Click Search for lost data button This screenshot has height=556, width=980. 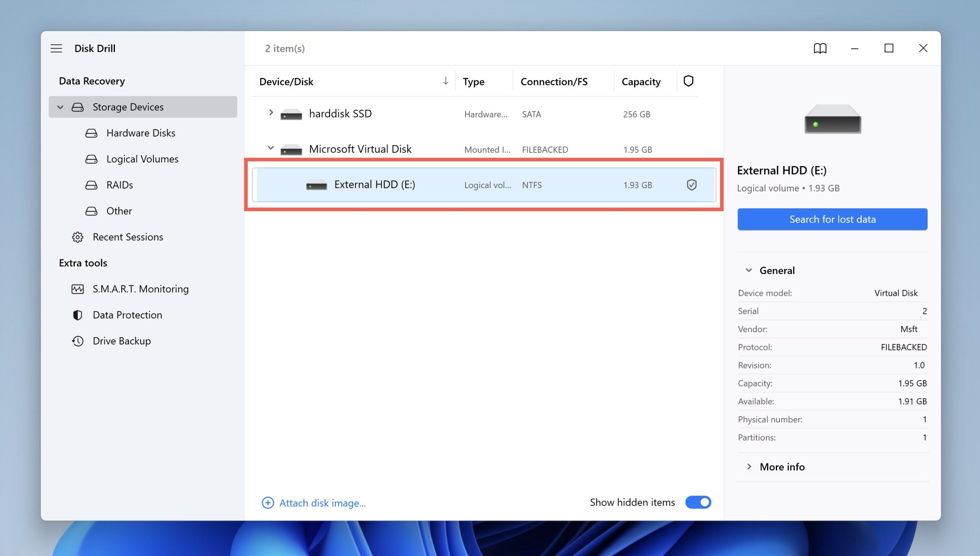[x=833, y=218]
